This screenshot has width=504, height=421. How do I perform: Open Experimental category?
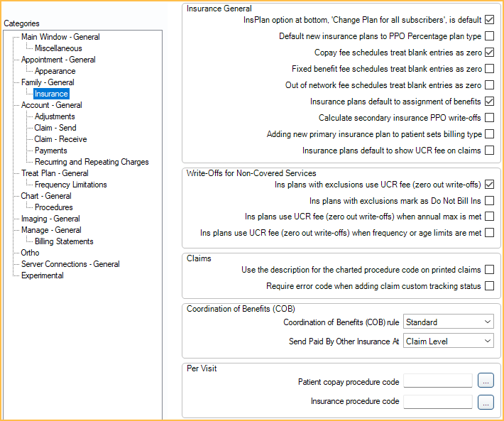(43, 275)
